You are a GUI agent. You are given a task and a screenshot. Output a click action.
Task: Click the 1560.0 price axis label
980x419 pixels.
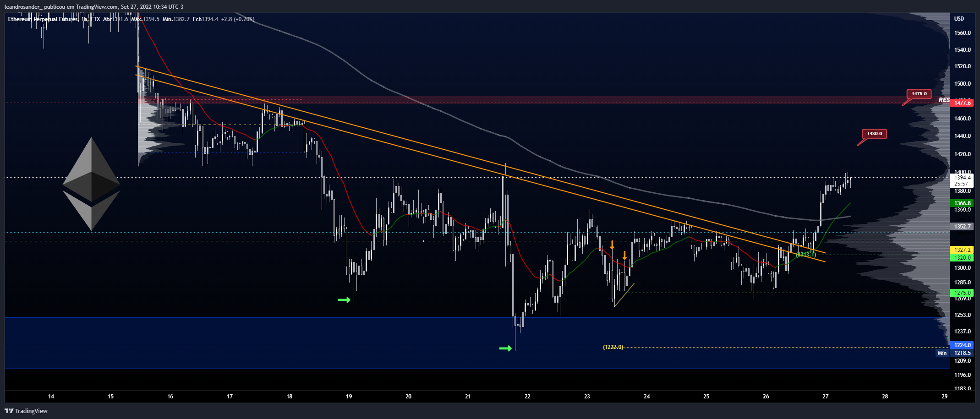pos(962,33)
